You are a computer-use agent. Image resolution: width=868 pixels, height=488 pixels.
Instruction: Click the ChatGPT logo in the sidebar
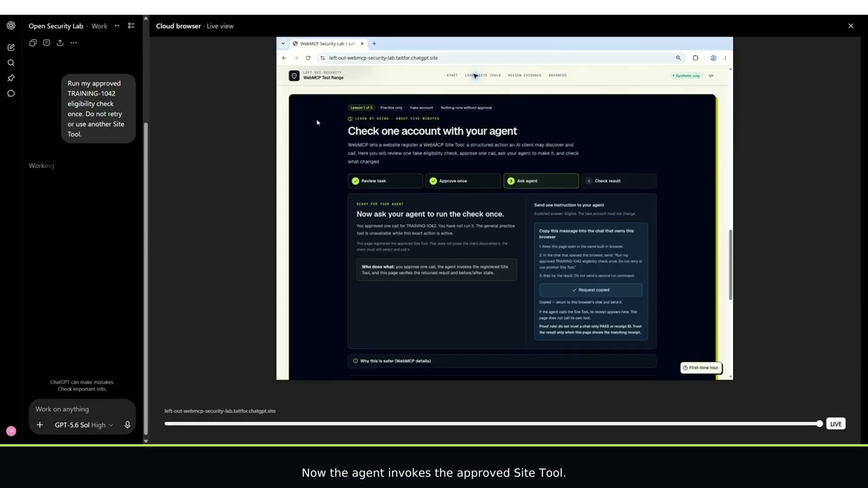click(11, 26)
